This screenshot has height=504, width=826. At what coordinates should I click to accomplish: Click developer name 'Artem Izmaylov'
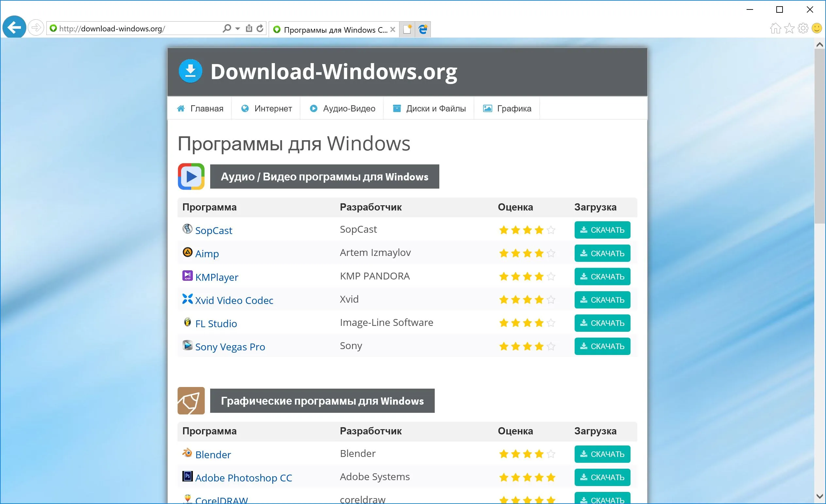375,252
